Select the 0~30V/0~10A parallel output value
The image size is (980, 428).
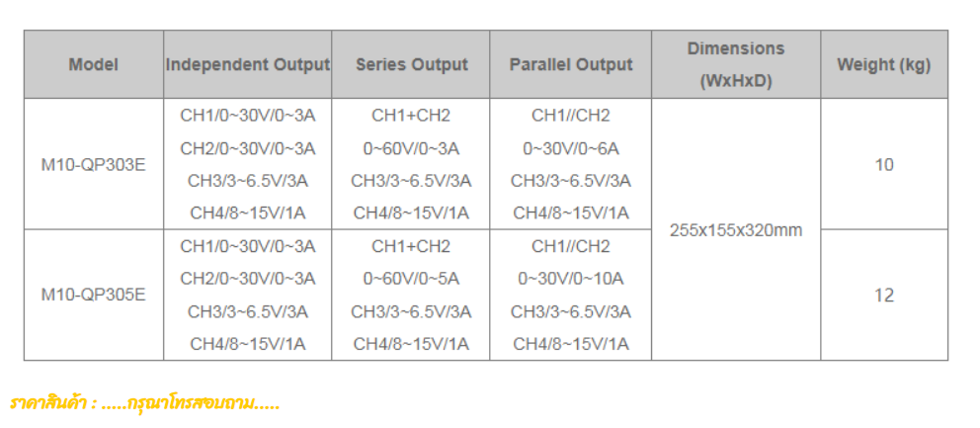click(x=571, y=279)
